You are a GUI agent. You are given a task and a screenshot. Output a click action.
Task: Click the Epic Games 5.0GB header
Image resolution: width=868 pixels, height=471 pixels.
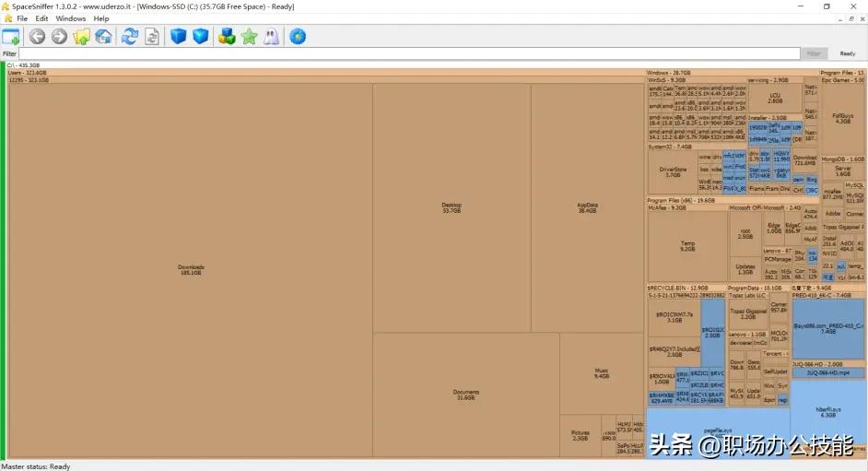(842, 80)
